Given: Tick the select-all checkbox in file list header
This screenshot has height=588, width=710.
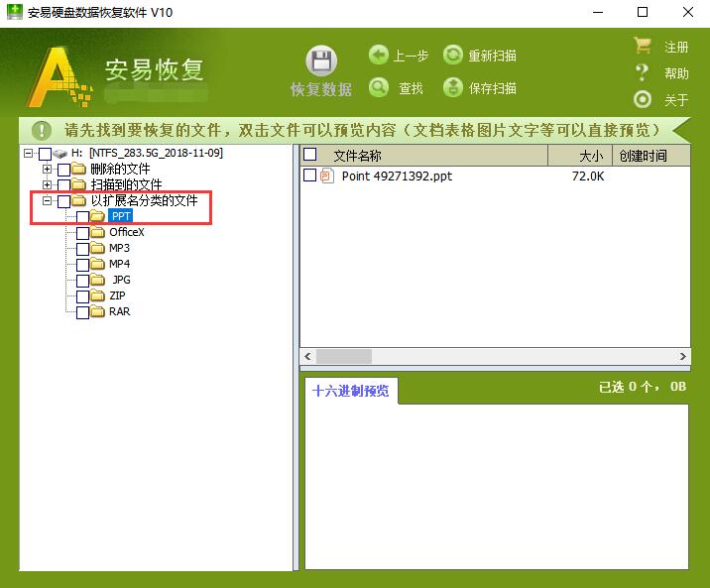Looking at the screenshot, I should (x=309, y=155).
